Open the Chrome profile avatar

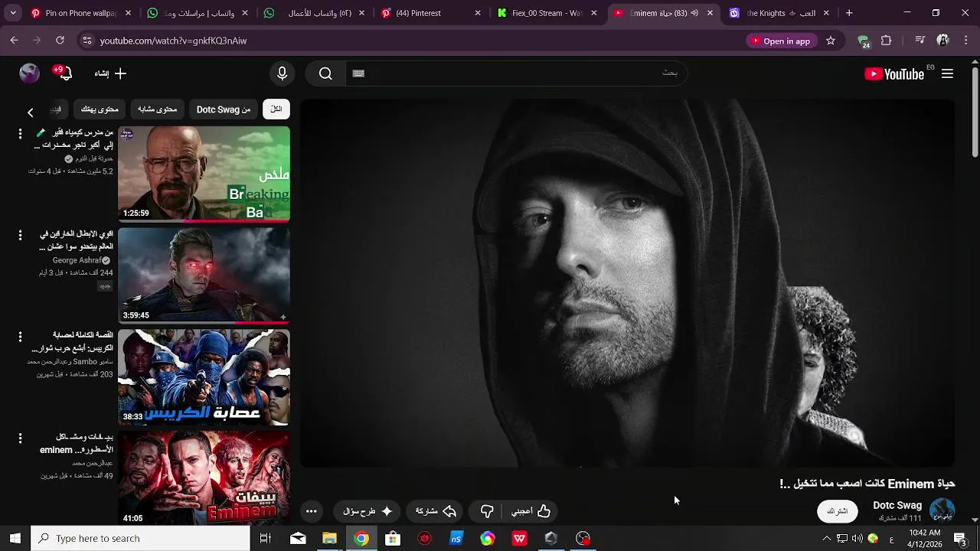[943, 41]
